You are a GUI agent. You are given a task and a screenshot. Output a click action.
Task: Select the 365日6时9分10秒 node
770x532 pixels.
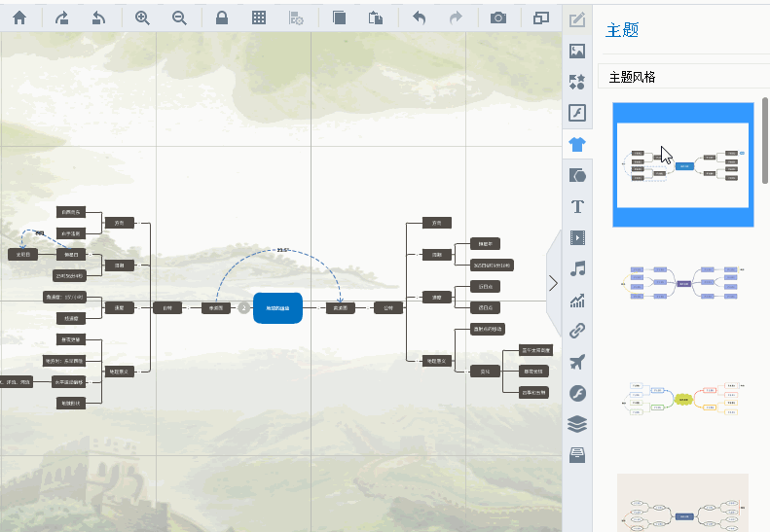492,266
